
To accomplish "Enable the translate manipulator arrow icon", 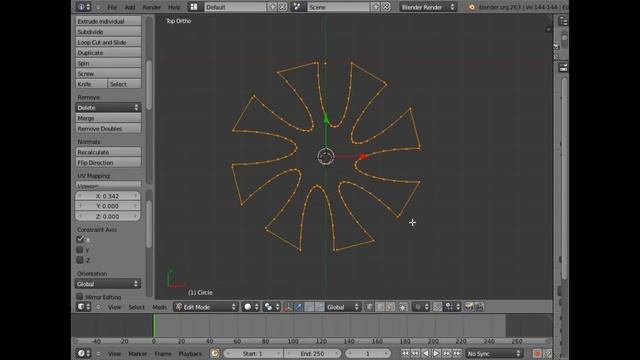I will point(299,307).
